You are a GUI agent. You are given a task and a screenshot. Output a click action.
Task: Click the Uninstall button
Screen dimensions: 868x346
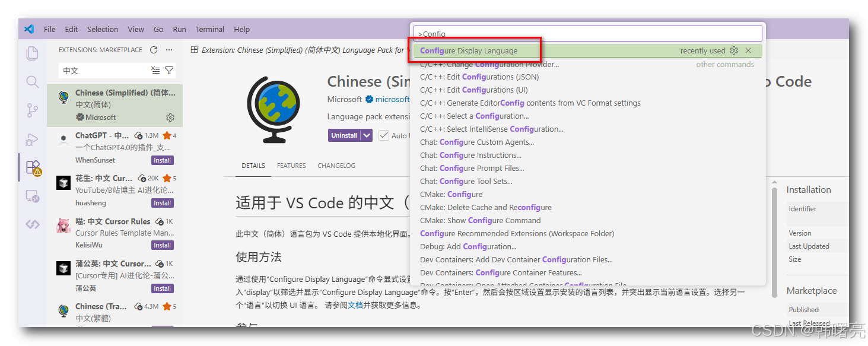tap(344, 135)
